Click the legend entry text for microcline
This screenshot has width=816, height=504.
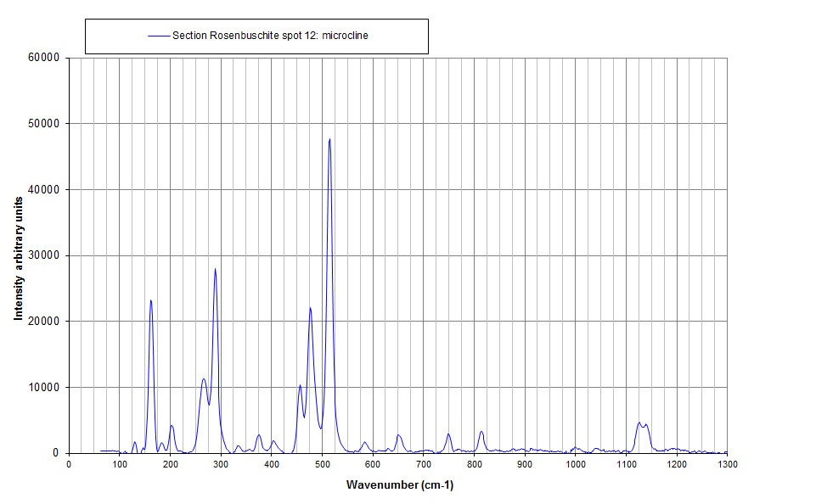[x=269, y=36]
